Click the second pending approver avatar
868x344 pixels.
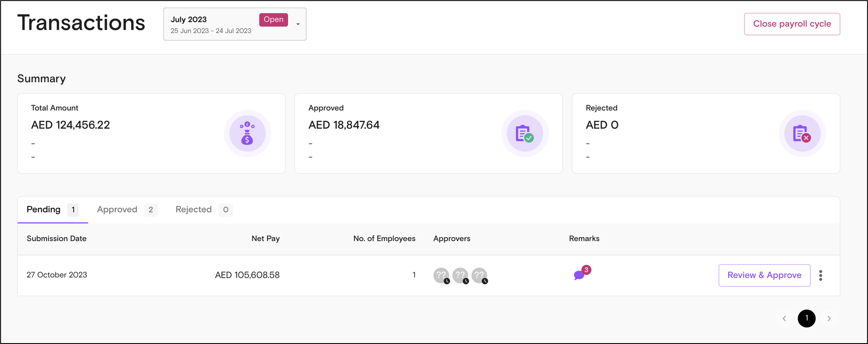[460, 275]
